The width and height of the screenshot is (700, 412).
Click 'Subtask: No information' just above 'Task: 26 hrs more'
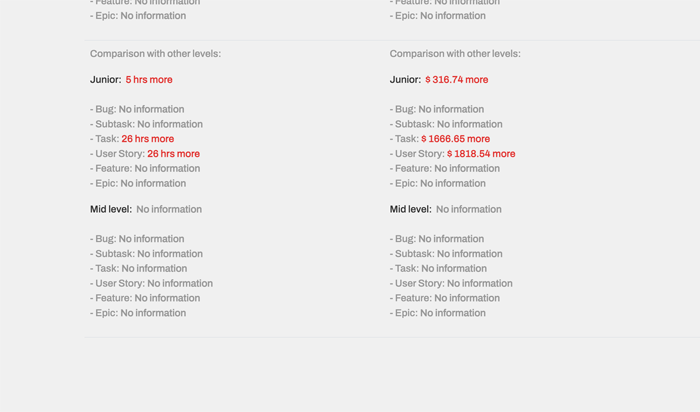point(146,124)
